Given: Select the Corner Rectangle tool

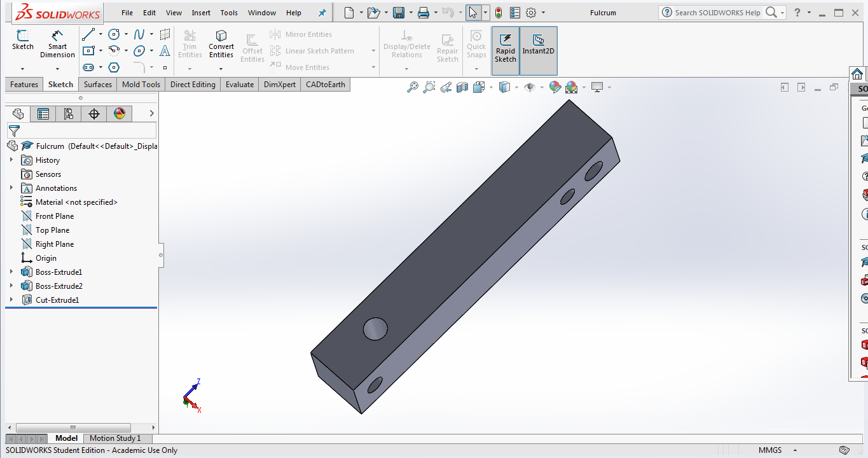Looking at the screenshot, I should coord(88,51).
